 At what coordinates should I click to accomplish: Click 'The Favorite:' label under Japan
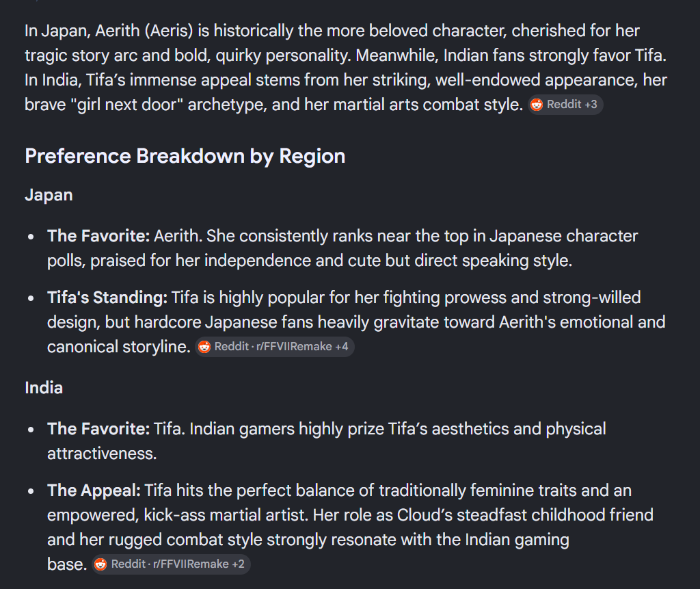coord(98,236)
